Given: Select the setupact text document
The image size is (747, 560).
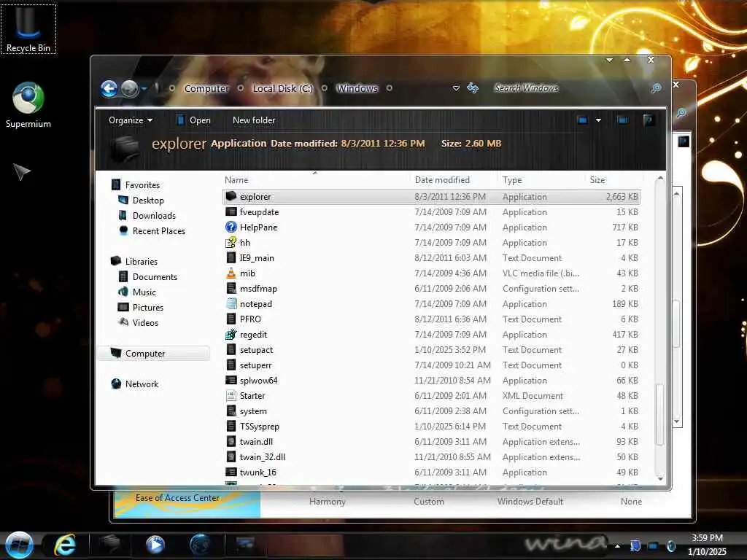Looking at the screenshot, I should click(x=431, y=350).
